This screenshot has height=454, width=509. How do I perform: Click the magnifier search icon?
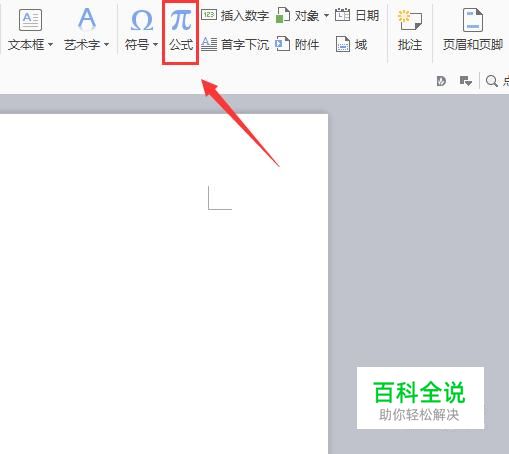(x=492, y=81)
